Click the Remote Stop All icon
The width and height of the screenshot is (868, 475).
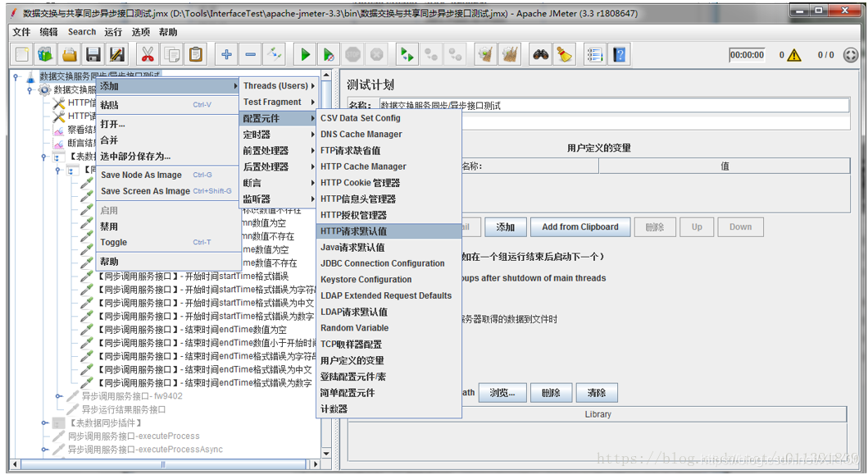coord(430,54)
